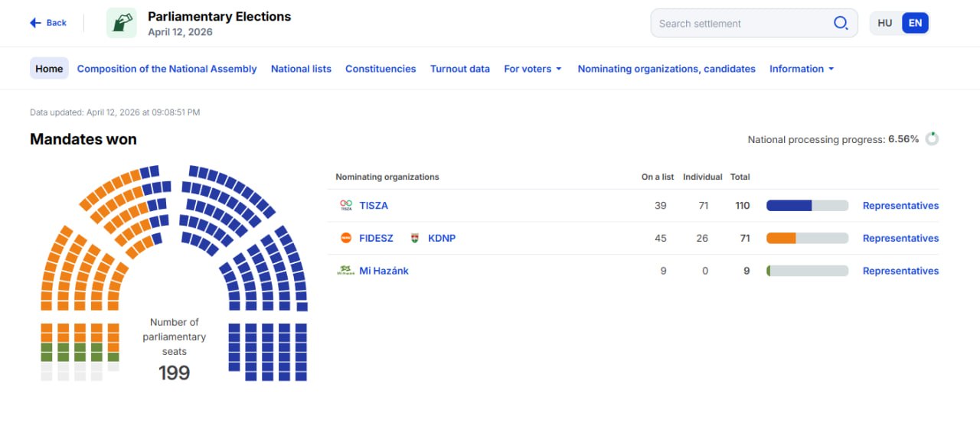Select the EN language option
Viewport: 980px width, 436px height.
[915, 23]
